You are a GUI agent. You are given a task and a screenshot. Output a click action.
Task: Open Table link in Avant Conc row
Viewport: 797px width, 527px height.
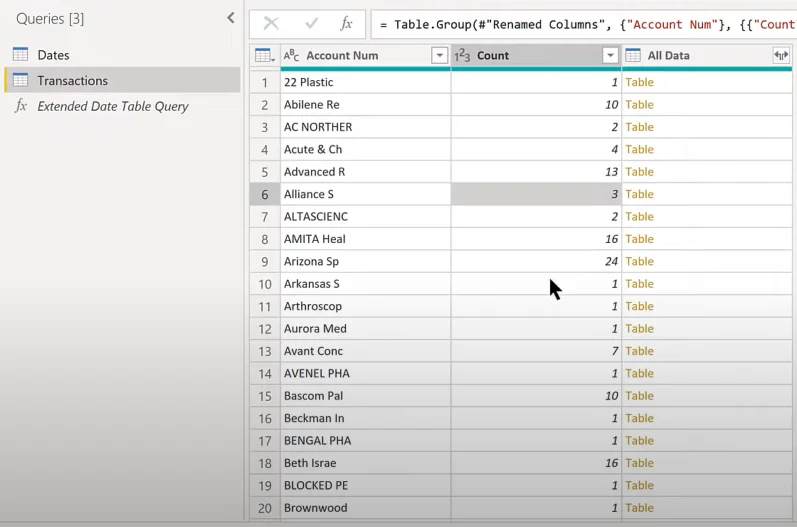pos(639,351)
